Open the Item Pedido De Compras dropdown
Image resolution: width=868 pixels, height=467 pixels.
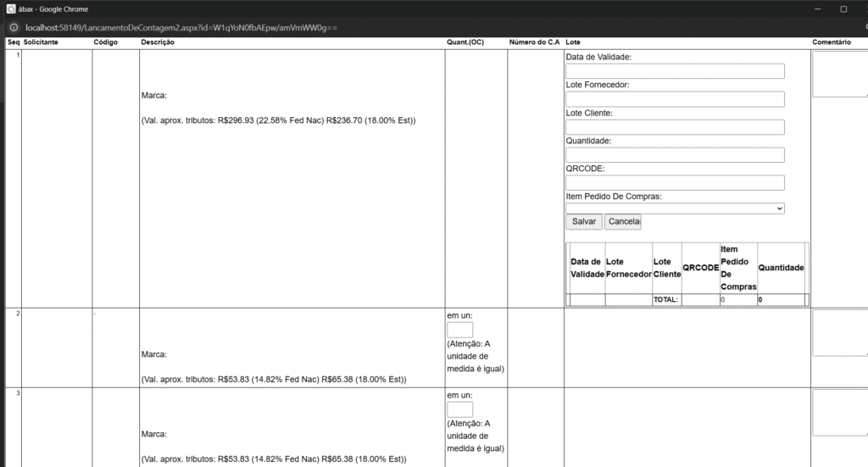(675, 208)
